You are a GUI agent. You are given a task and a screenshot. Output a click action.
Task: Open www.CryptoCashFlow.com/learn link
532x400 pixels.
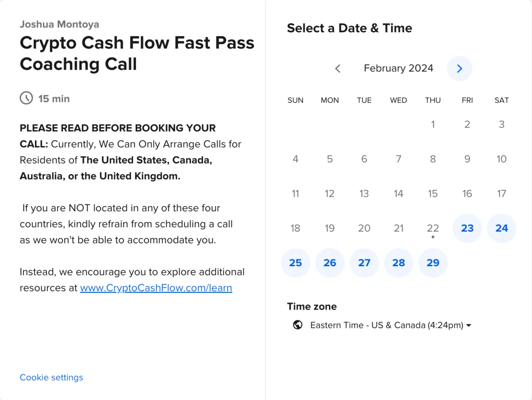pos(156,288)
